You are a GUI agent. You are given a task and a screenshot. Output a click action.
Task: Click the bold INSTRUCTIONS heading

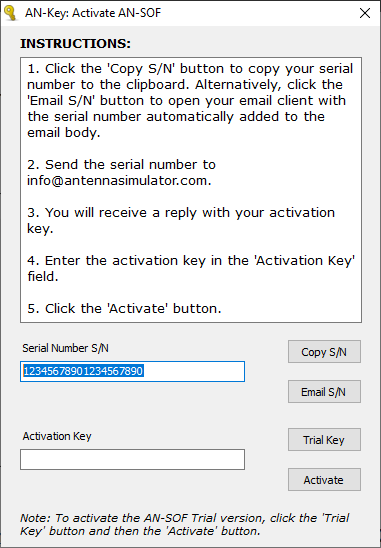pyautogui.click(x=76, y=44)
